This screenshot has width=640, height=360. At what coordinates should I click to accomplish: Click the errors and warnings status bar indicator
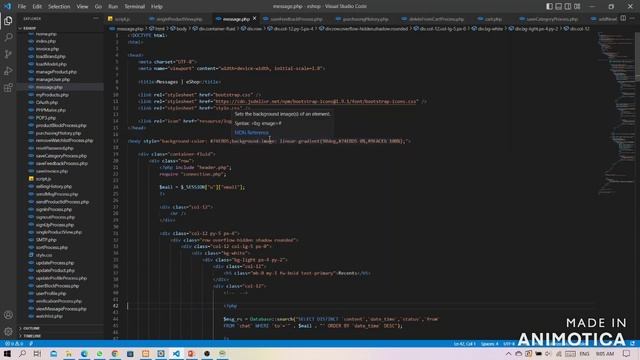point(14,344)
